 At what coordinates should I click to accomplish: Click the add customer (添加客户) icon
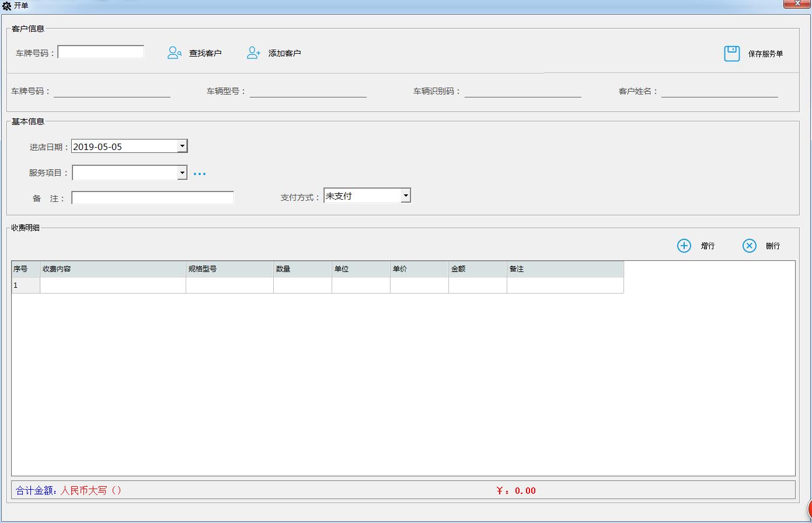(253, 52)
